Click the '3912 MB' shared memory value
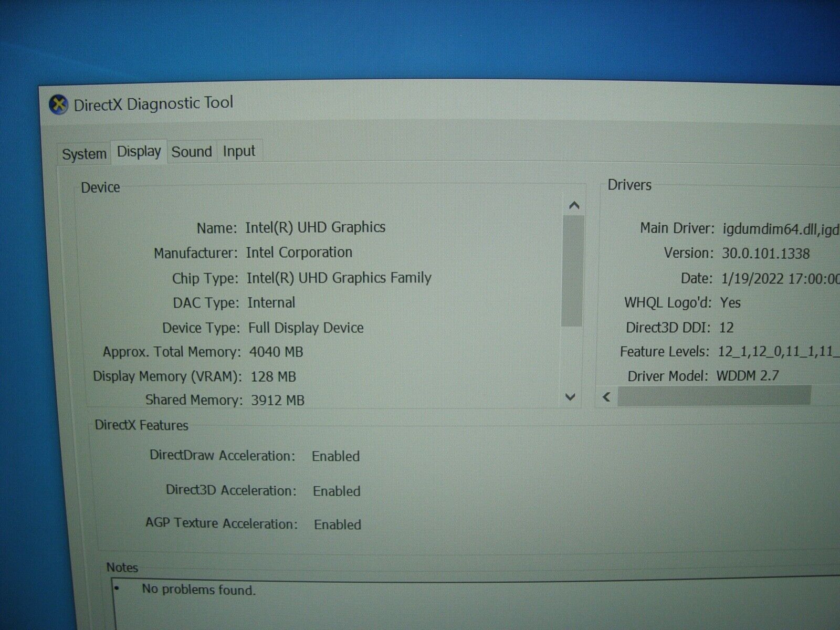This screenshot has height=630, width=840. pos(278,400)
